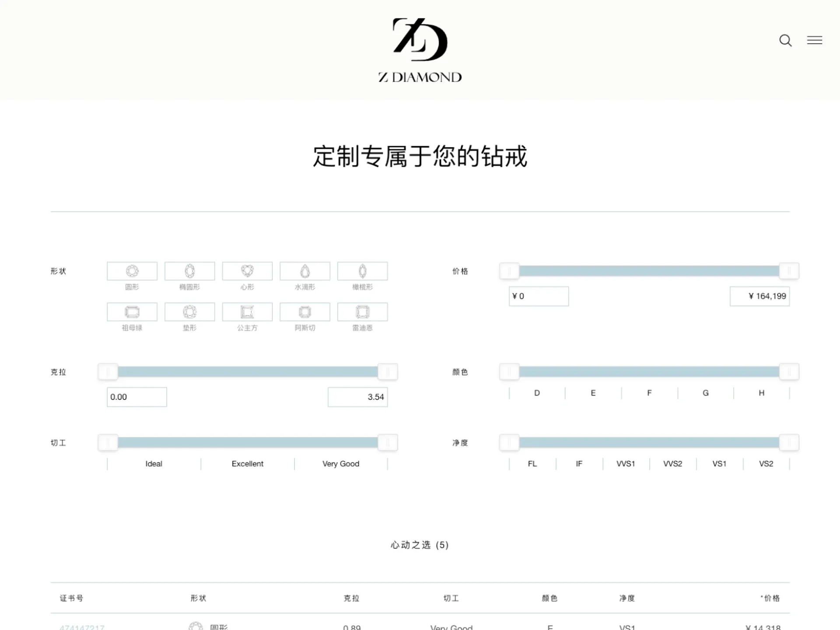Open the search icon in header
This screenshot has height=630, width=840.
coord(785,41)
